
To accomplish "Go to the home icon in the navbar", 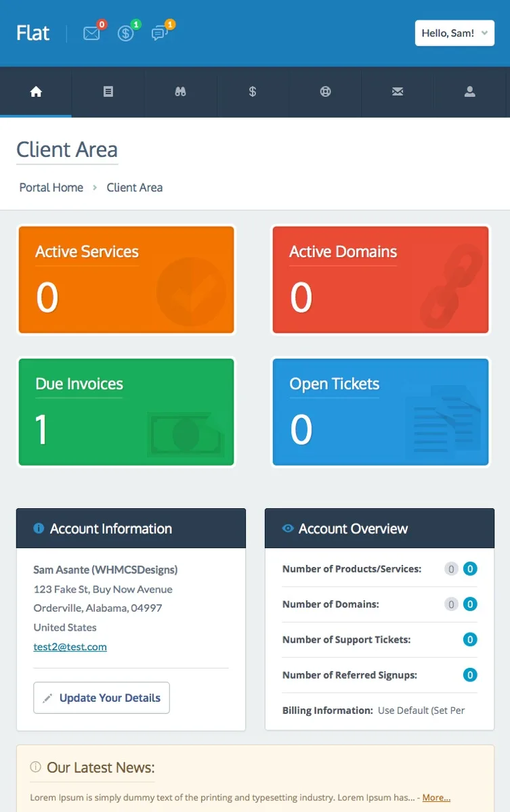I will (x=36, y=91).
